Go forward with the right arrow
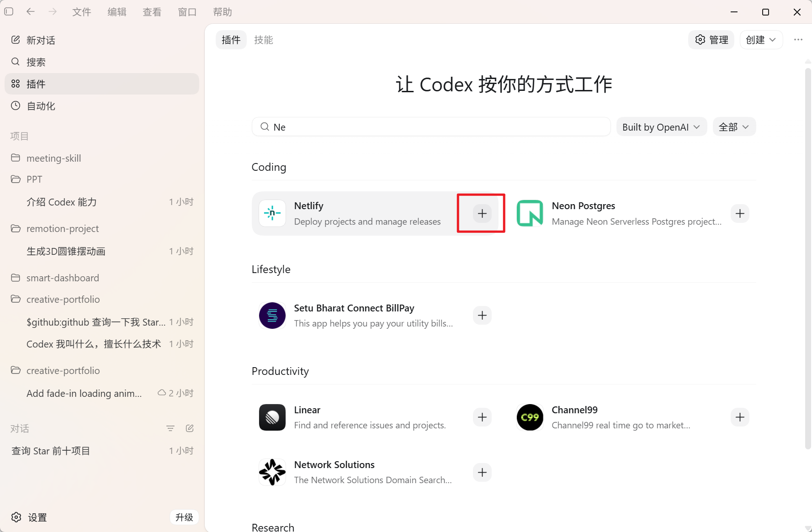Viewport: 812px width, 532px height. 53,12
